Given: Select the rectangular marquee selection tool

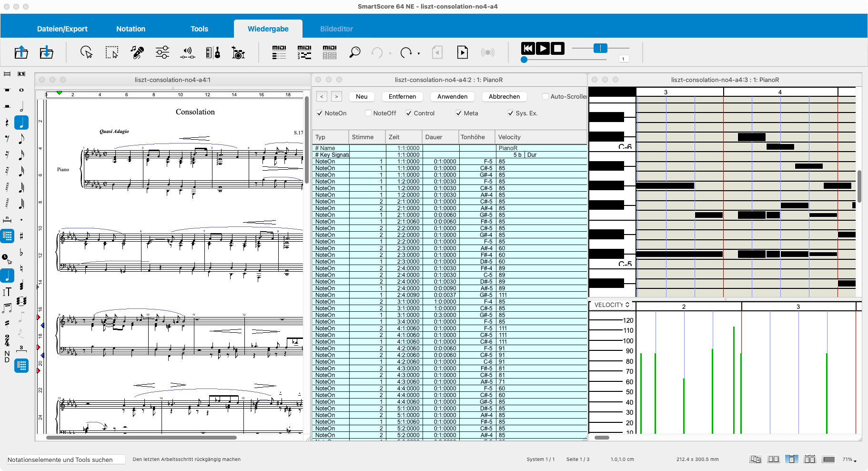Looking at the screenshot, I should pyautogui.click(x=112, y=52).
